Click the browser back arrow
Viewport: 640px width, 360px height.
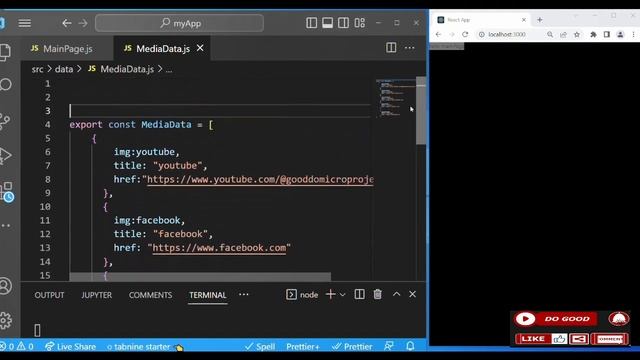[x=438, y=35]
